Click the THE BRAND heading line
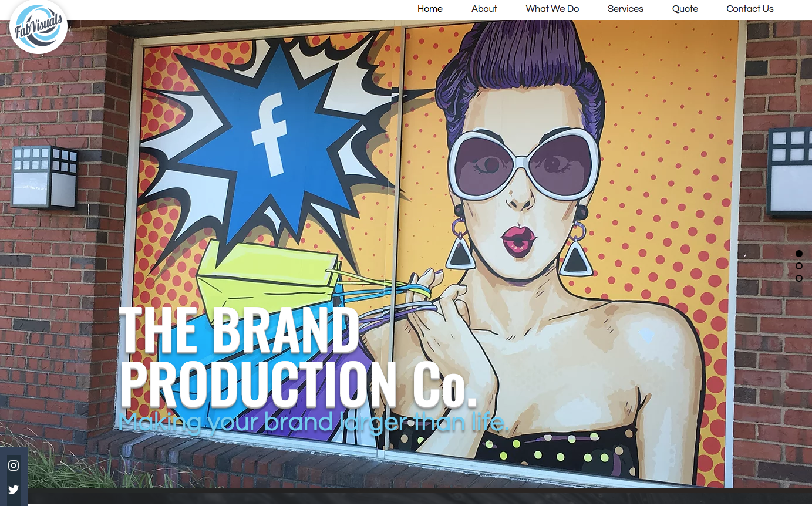This screenshot has height=506, width=812. coord(238,329)
